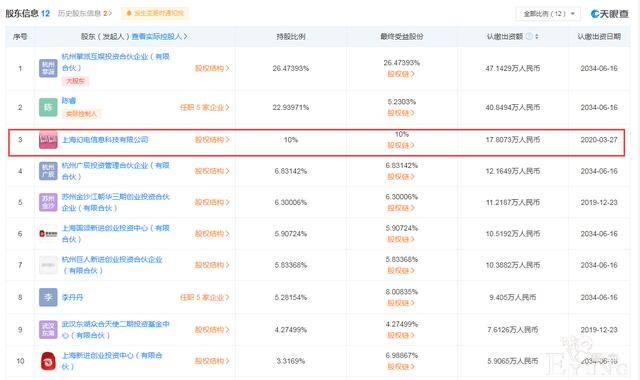The height and width of the screenshot is (380, 640).
Task: Click the 序号 column header
Action: click(20, 36)
